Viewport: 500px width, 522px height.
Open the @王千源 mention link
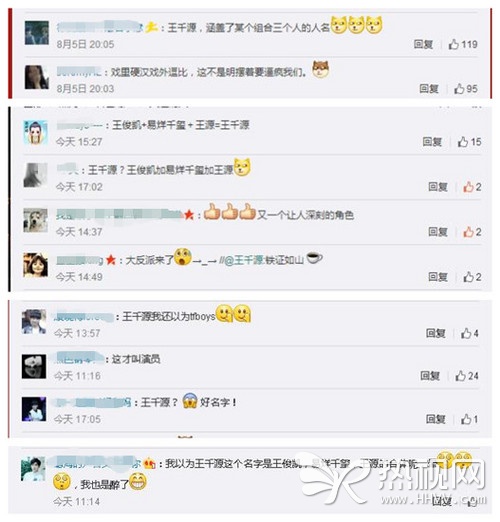coord(245,260)
